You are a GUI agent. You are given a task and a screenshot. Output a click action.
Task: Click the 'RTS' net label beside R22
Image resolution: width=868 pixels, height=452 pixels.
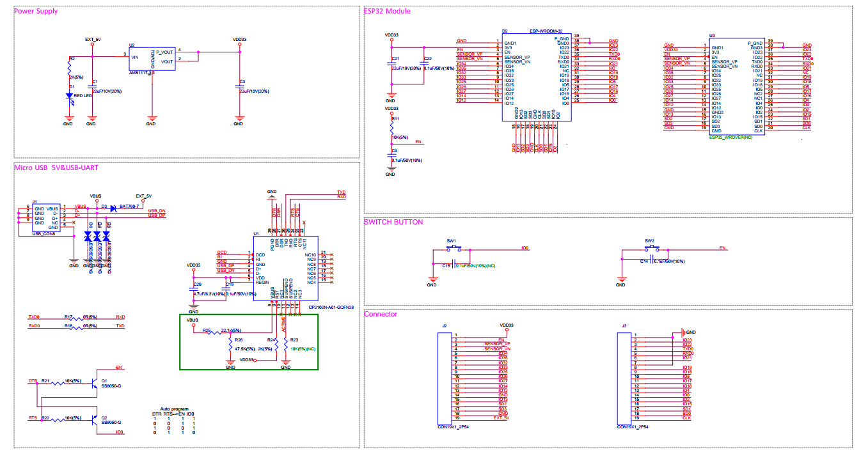click(x=33, y=418)
